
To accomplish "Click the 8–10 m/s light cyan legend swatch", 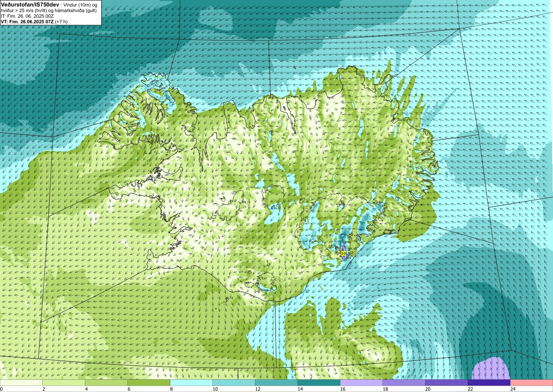I will 191,383.
